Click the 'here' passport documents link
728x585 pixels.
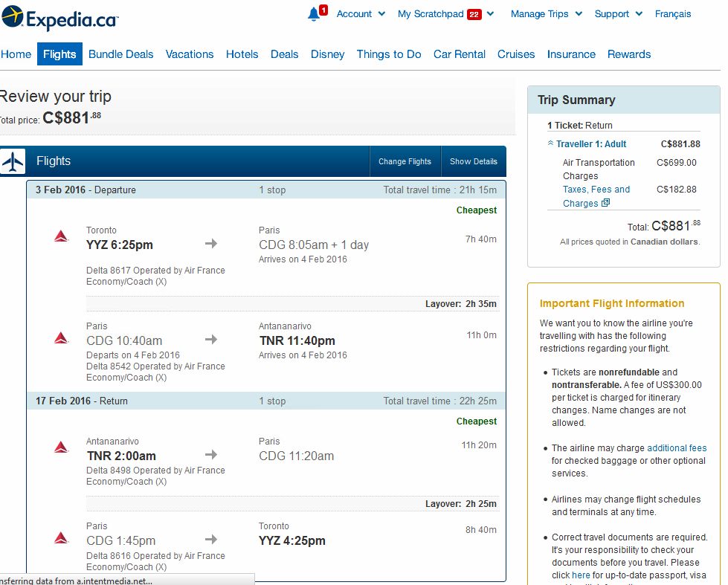pyautogui.click(x=580, y=575)
